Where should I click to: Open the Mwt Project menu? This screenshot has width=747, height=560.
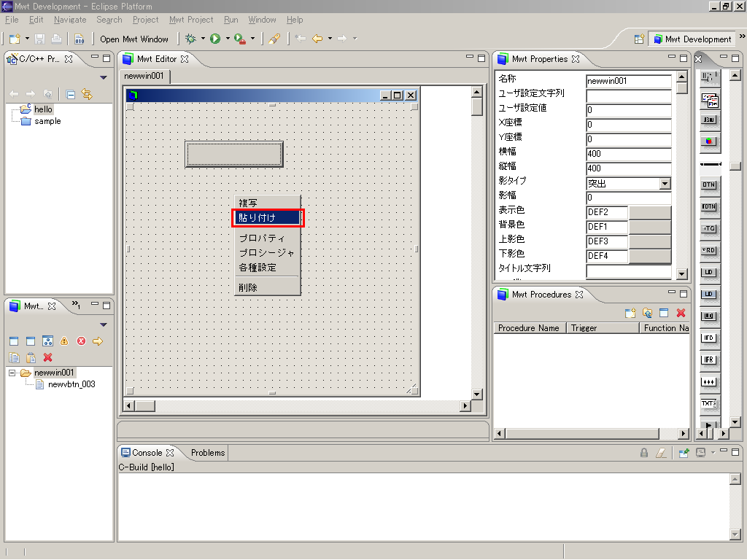pyautogui.click(x=191, y=20)
